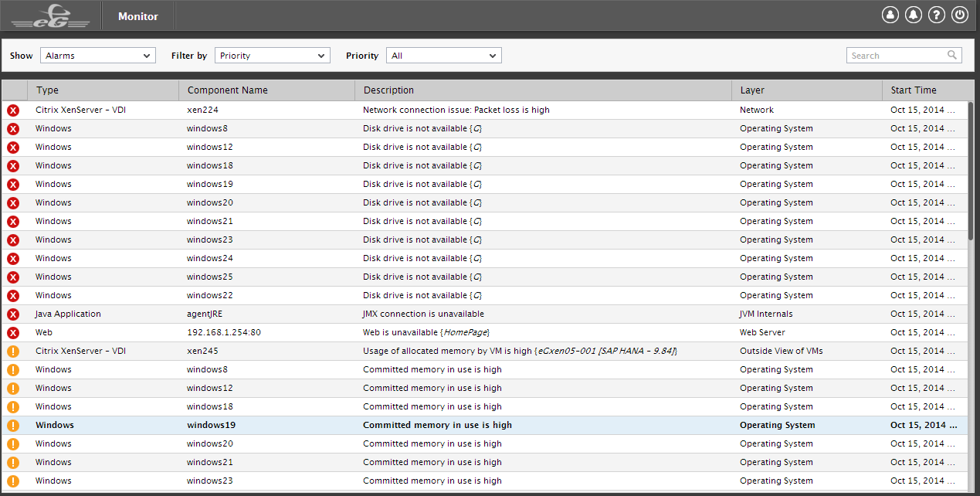Click critical alarm icon for windows22 row
The image size is (980, 496).
pyautogui.click(x=13, y=295)
